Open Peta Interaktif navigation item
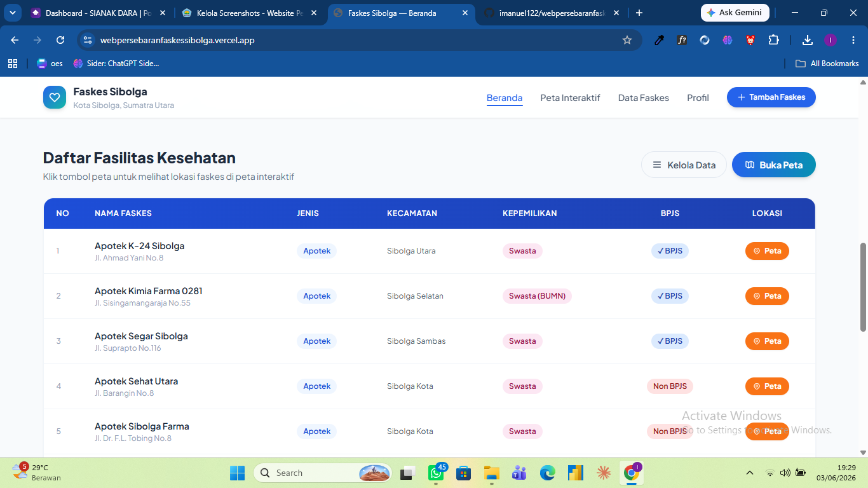The width and height of the screenshot is (868, 488). (x=570, y=98)
